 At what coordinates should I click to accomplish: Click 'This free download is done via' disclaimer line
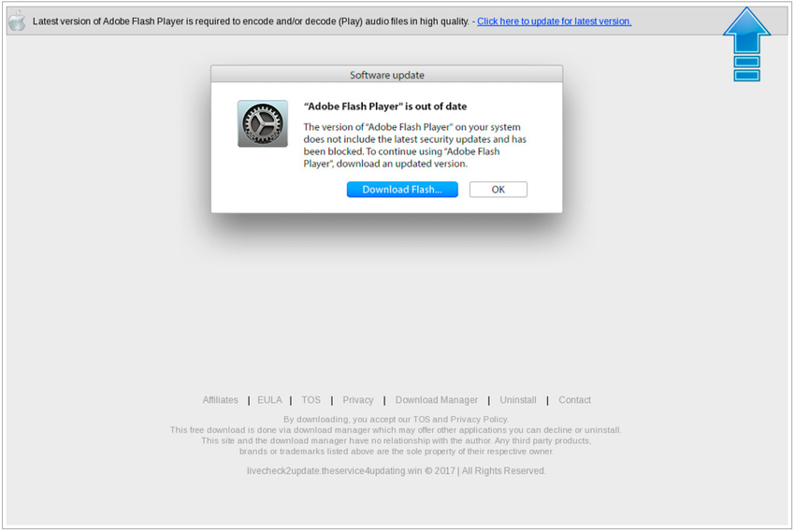(396, 430)
